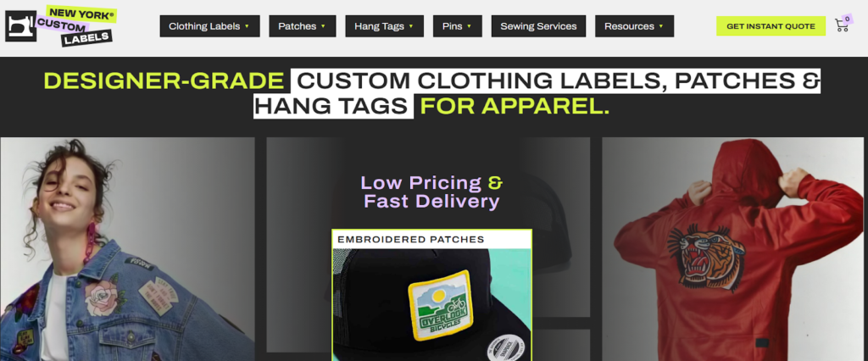The image size is (868, 361).
Task: Click the New York Custom Labels logo text
Action: click(x=75, y=26)
